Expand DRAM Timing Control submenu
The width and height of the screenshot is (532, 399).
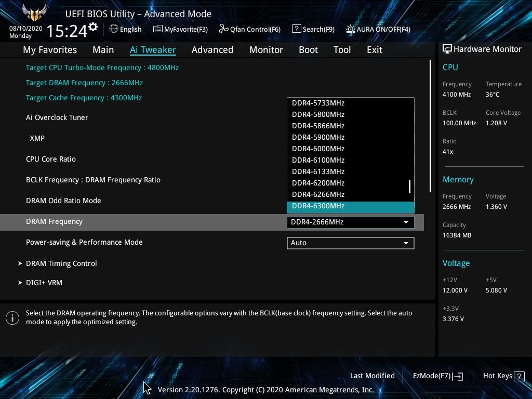point(61,263)
